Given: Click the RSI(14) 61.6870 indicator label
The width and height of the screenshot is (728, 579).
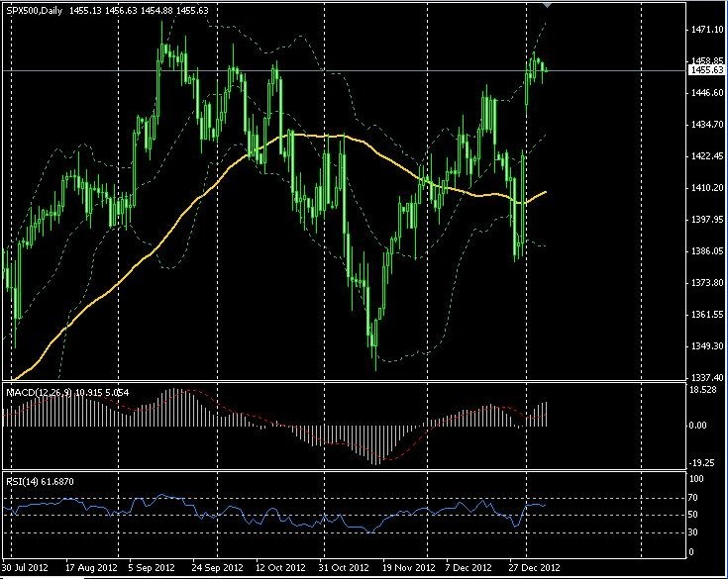Looking at the screenshot, I should tap(40, 482).
